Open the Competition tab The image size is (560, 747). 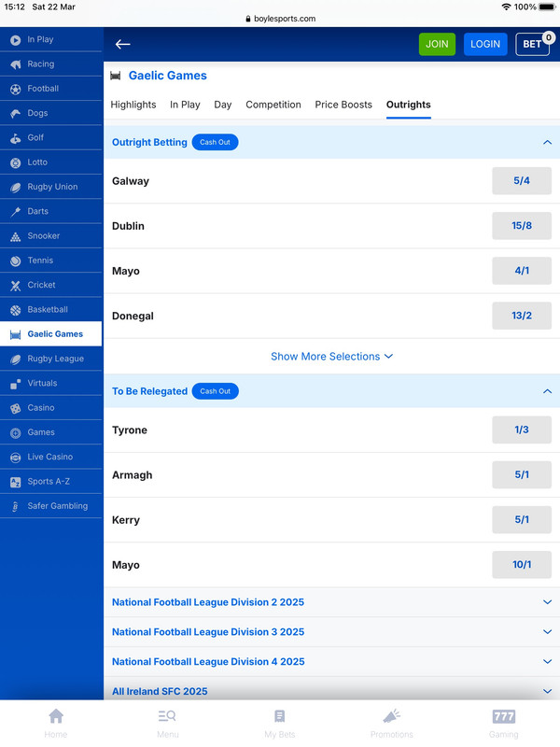[273, 105]
